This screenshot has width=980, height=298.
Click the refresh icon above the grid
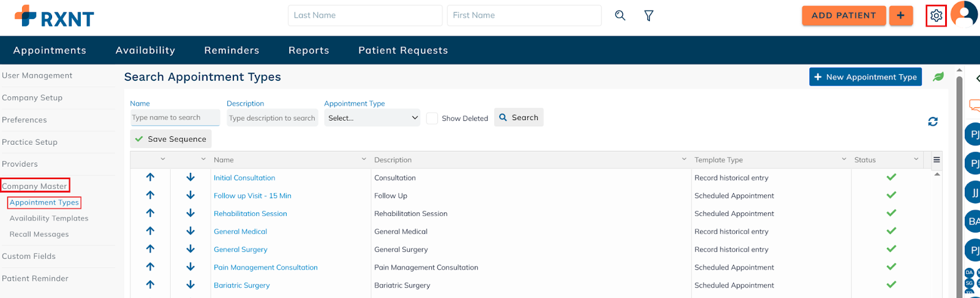point(933,121)
